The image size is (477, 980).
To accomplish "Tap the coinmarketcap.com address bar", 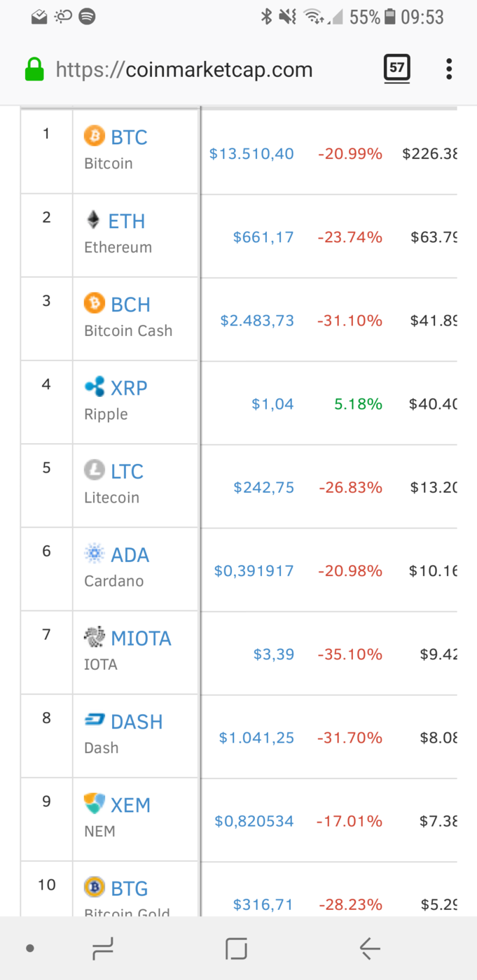I will 184,69.
